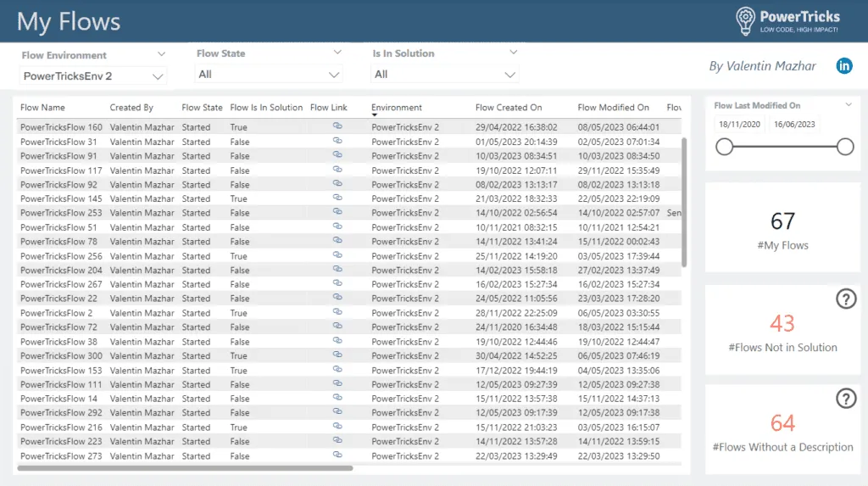Image resolution: width=868 pixels, height=486 pixels.
Task: Sort by Environment column header
Action: 397,108
